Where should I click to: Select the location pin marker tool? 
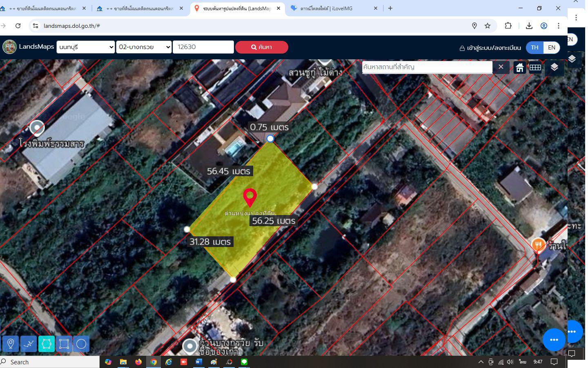11,344
